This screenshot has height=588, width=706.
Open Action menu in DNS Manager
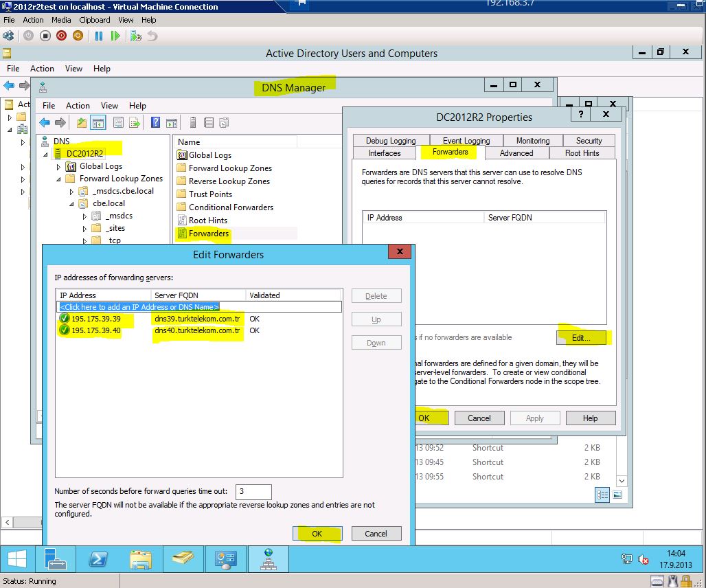click(78, 105)
